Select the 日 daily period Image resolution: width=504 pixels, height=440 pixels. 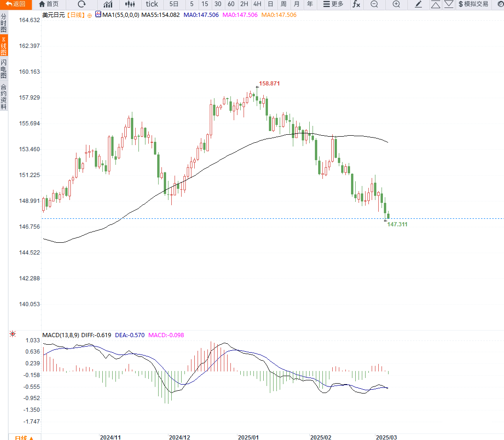[x=271, y=4]
